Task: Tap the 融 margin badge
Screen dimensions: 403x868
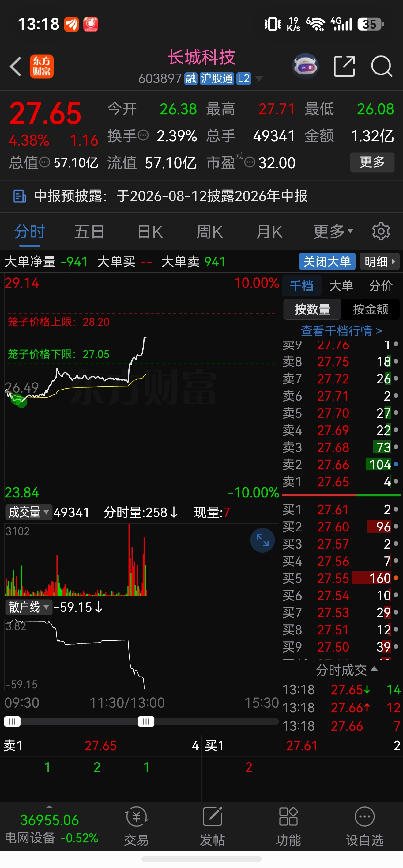Action: pos(191,78)
